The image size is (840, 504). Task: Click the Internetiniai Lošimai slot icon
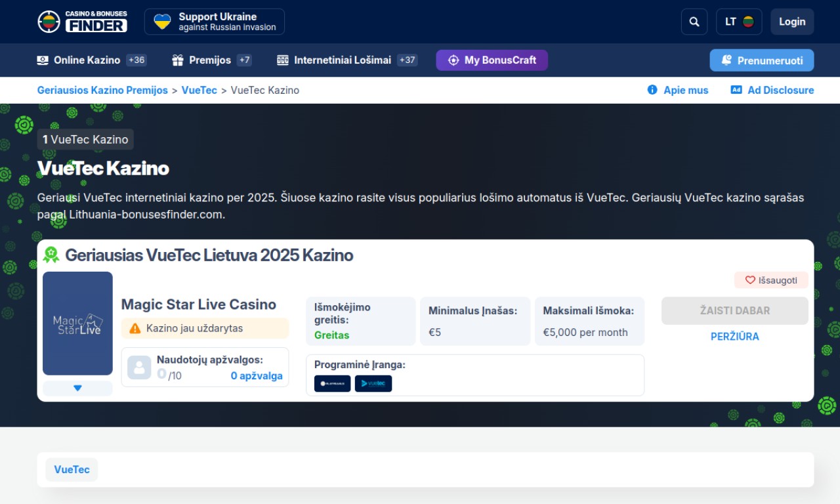pos(283,60)
